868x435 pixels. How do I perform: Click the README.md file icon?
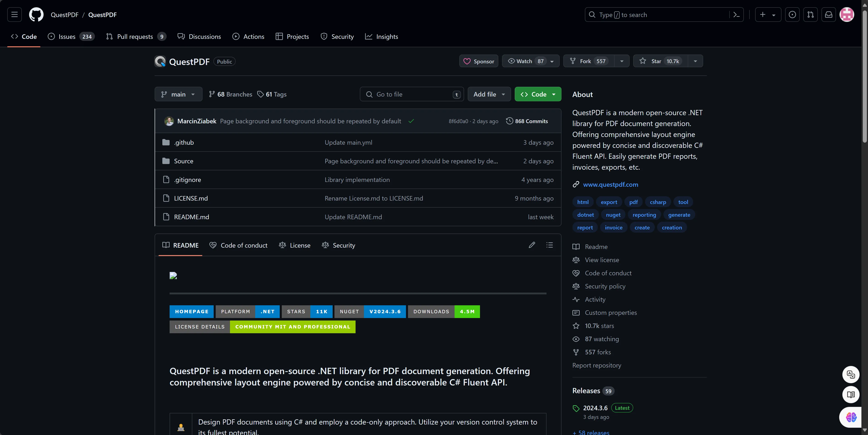point(166,216)
